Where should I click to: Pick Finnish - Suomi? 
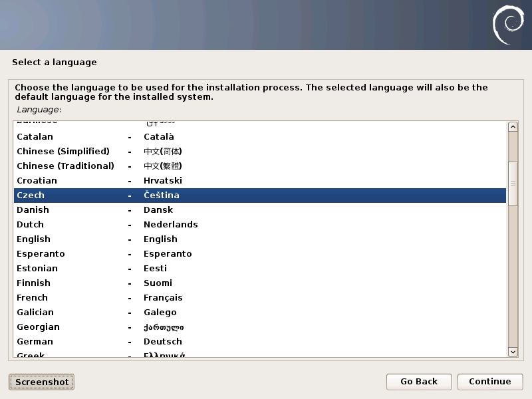[x=260, y=283]
